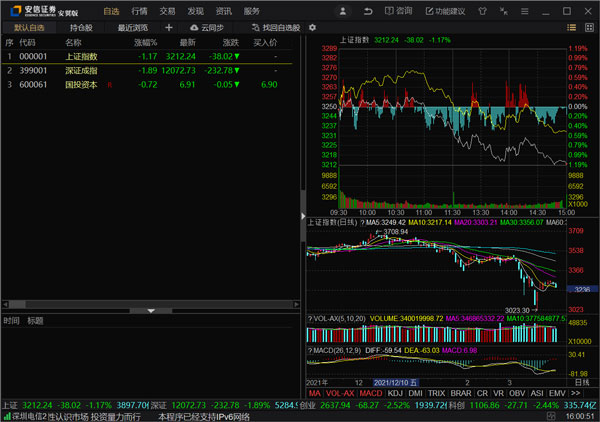The height and width of the screenshot is (422, 600).
Task: Collapse the list with the down-triangle handle
Action: [x=151, y=311]
